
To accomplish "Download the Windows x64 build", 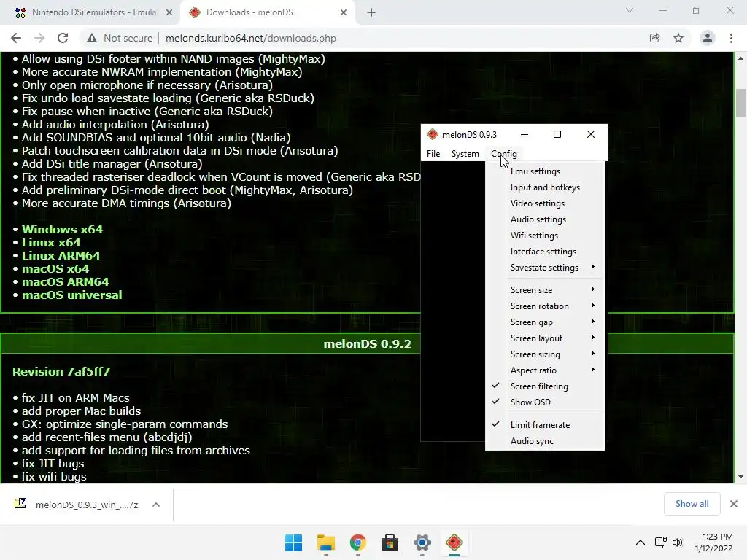I will (62, 230).
